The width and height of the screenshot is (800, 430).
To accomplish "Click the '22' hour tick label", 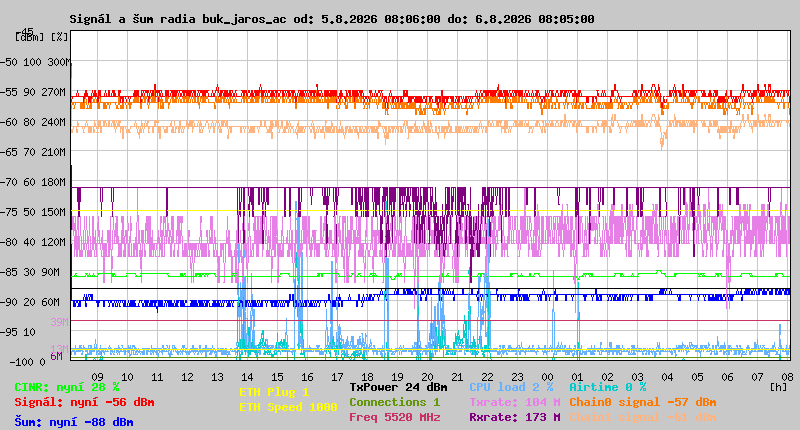I will (487, 377).
